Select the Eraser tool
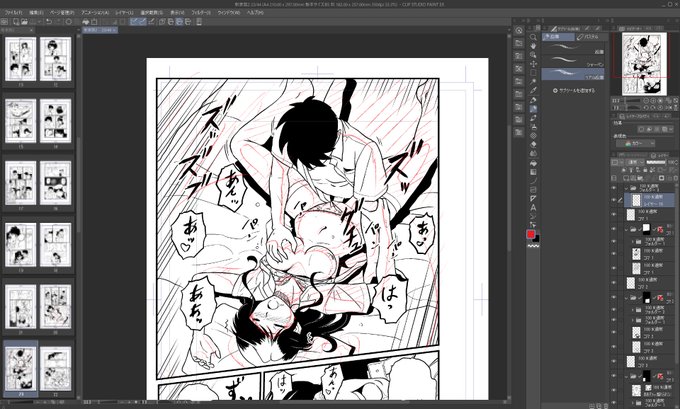The image size is (680, 409). tap(533, 144)
